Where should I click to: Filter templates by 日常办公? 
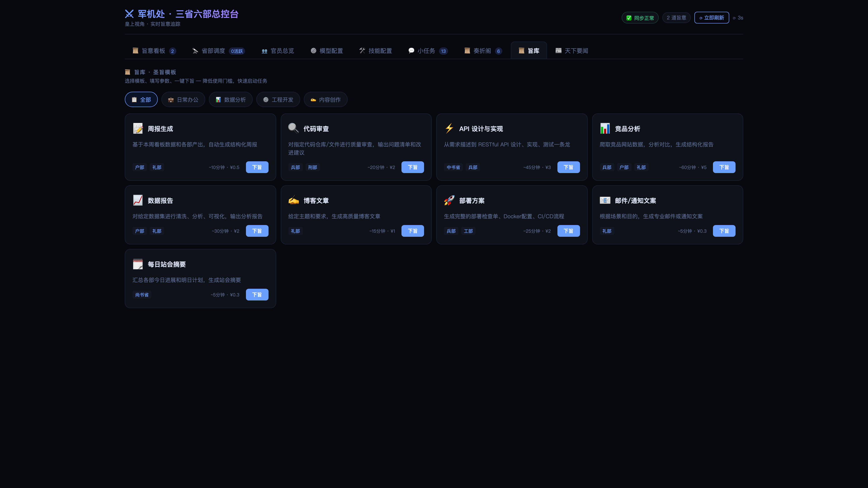point(183,100)
